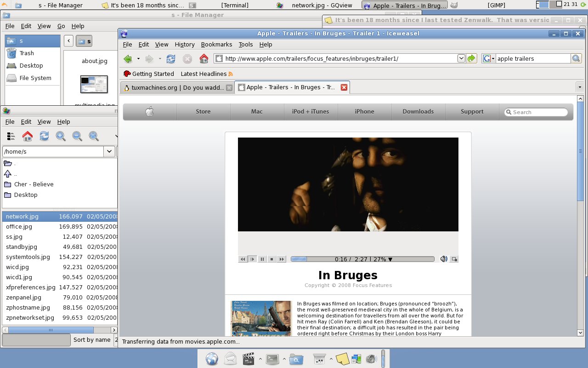Open the Latest Headlines feed bookmark
This screenshot has height=368, width=588.
click(207, 74)
